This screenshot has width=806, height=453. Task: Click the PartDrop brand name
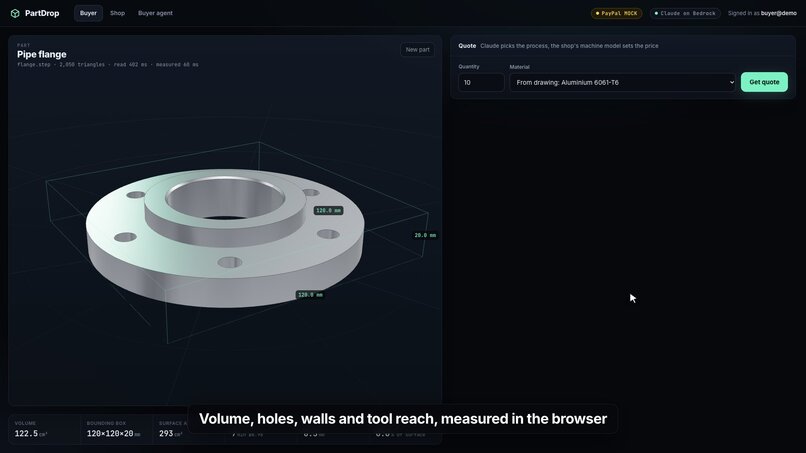42,13
